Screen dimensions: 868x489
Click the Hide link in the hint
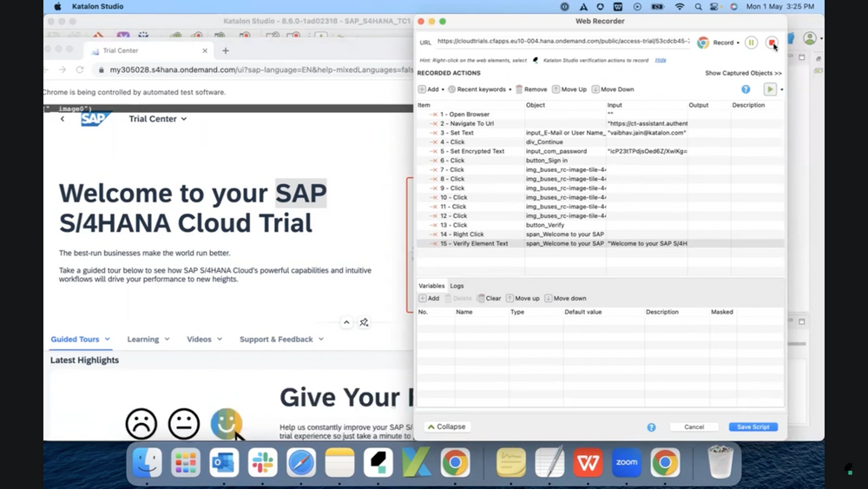click(x=661, y=61)
